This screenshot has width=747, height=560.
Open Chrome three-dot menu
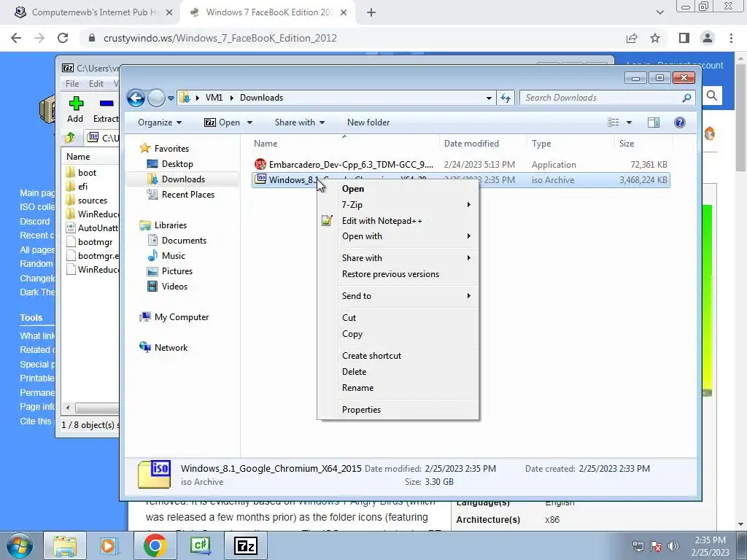pos(731,38)
